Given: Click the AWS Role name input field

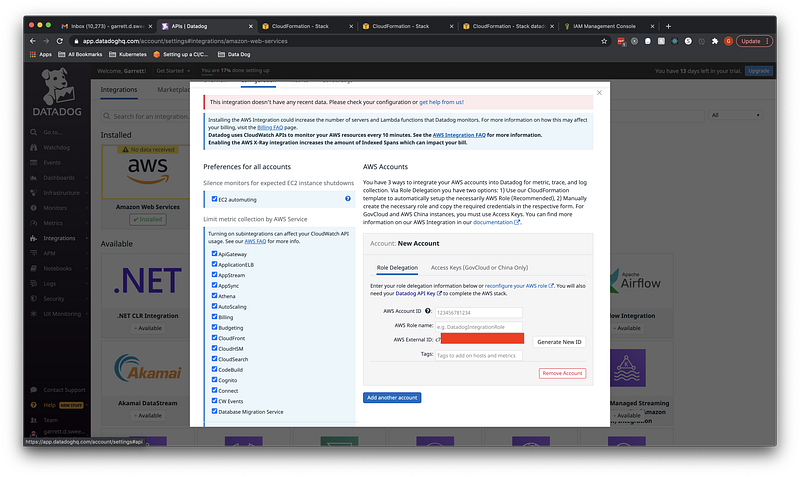Looking at the screenshot, I should pos(478,327).
